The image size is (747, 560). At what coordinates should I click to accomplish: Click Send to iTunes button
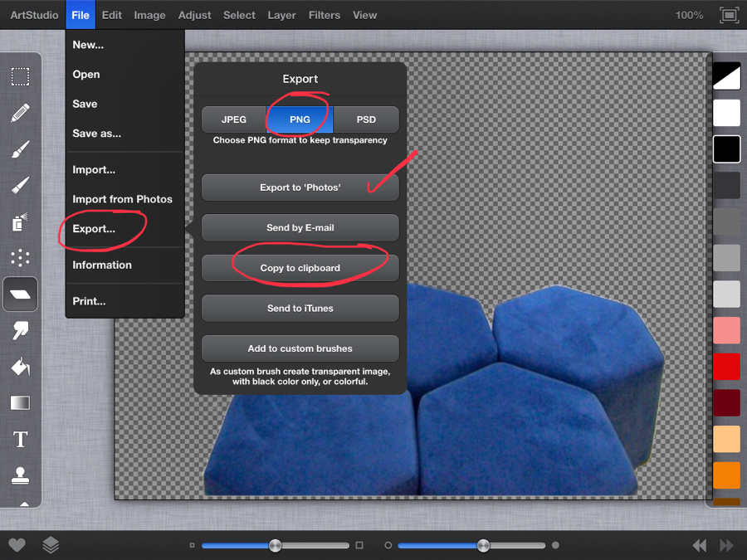[300, 308]
